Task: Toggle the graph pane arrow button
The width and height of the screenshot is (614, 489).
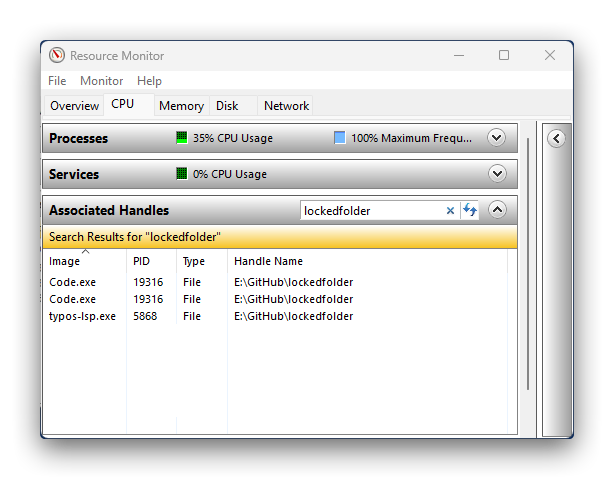Action: pos(556,138)
